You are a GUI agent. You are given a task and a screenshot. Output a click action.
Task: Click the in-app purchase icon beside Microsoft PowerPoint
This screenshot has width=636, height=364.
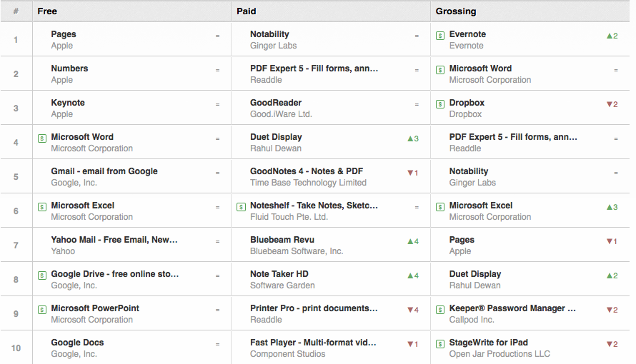41,310
